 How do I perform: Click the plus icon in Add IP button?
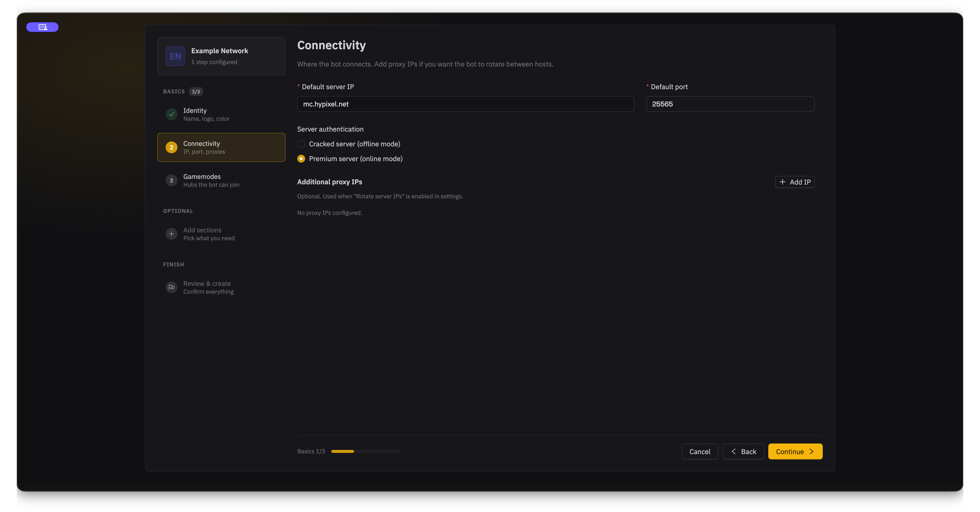[x=783, y=182]
